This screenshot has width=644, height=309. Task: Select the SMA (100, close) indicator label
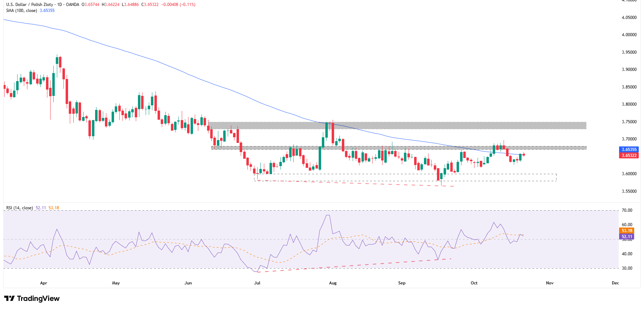click(21, 11)
